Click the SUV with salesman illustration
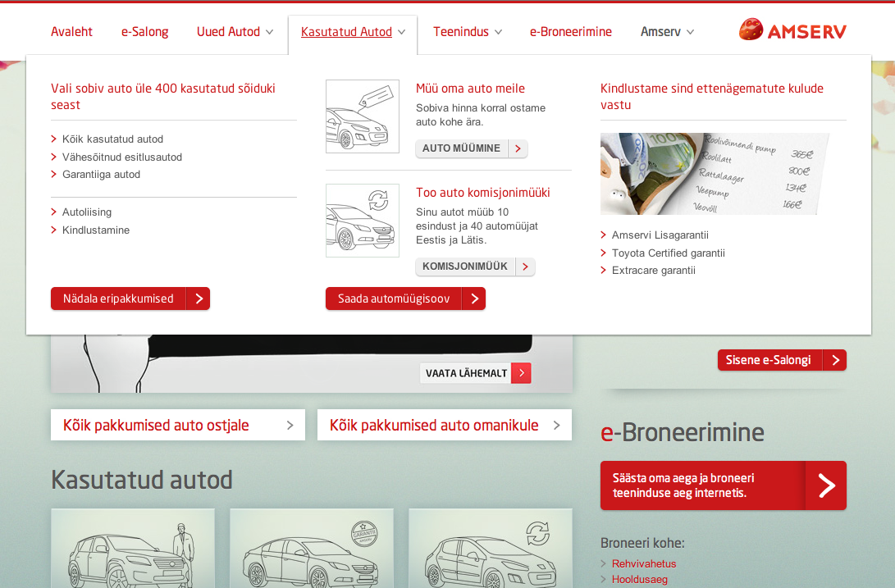Viewport: 895px width, 588px height. click(x=133, y=548)
